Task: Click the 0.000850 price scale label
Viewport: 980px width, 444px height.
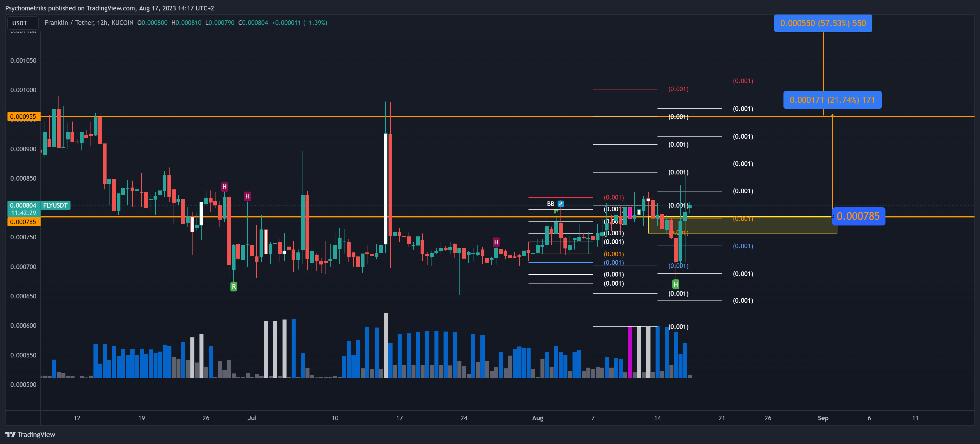Action: tap(23, 178)
